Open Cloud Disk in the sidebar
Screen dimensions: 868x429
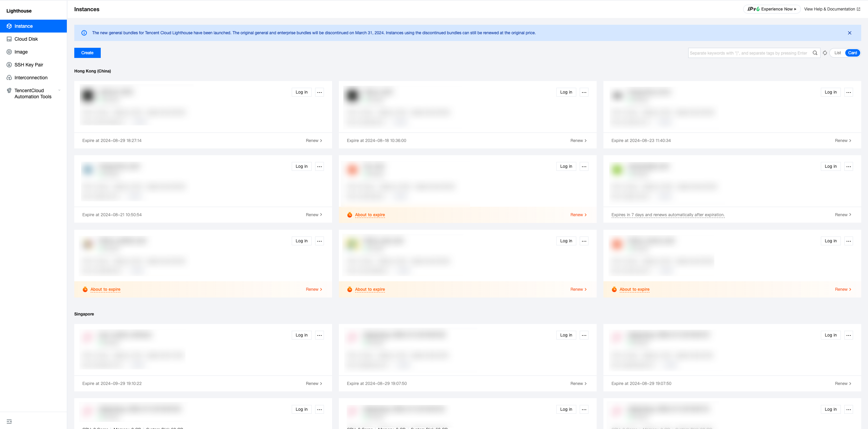coord(33,39)
